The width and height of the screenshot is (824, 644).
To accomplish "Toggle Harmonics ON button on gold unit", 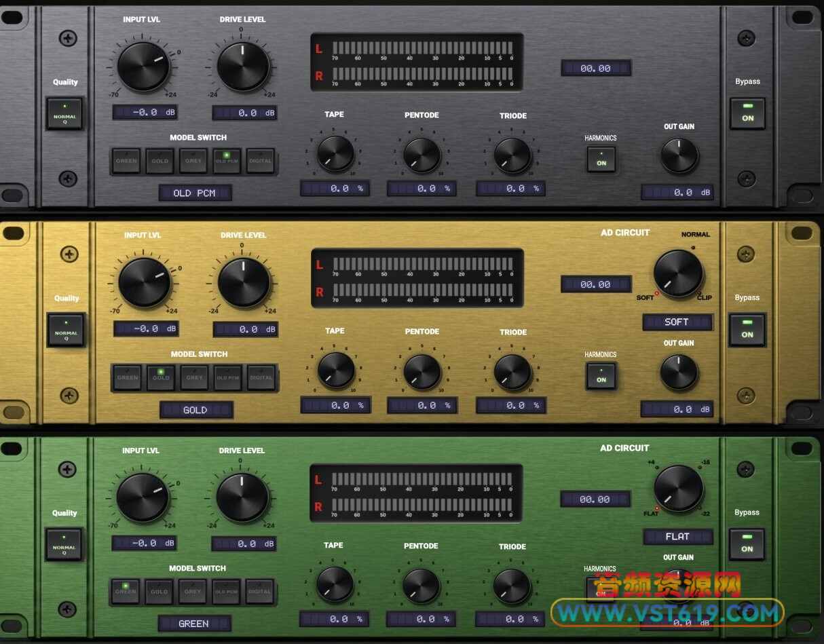I will click(x=601, y=375).
